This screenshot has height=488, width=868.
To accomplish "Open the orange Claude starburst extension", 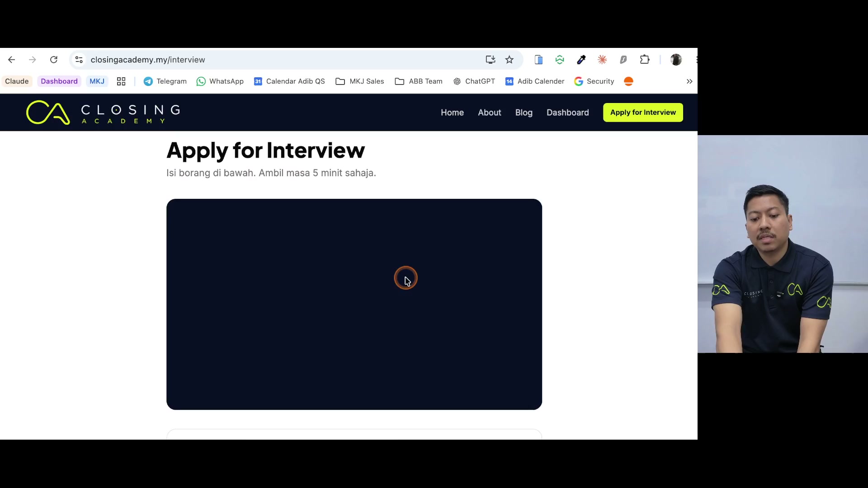I will tap(602, 60).
